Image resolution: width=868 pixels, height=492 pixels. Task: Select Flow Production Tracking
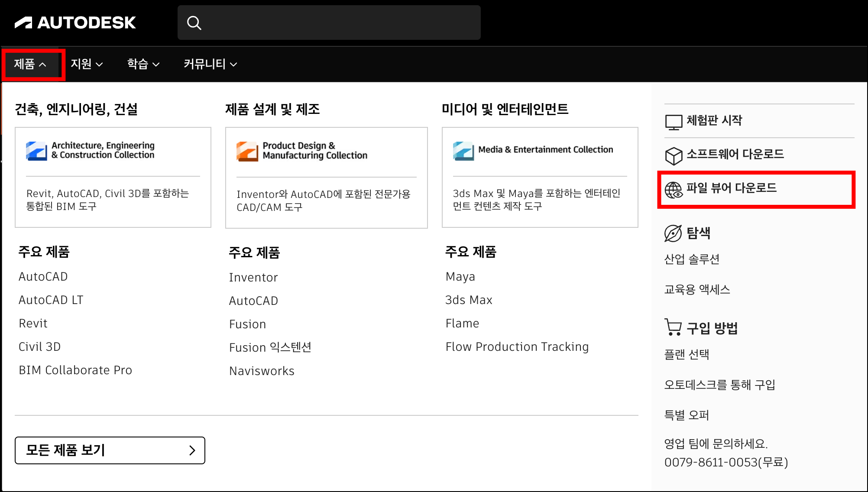click(517, 347)
